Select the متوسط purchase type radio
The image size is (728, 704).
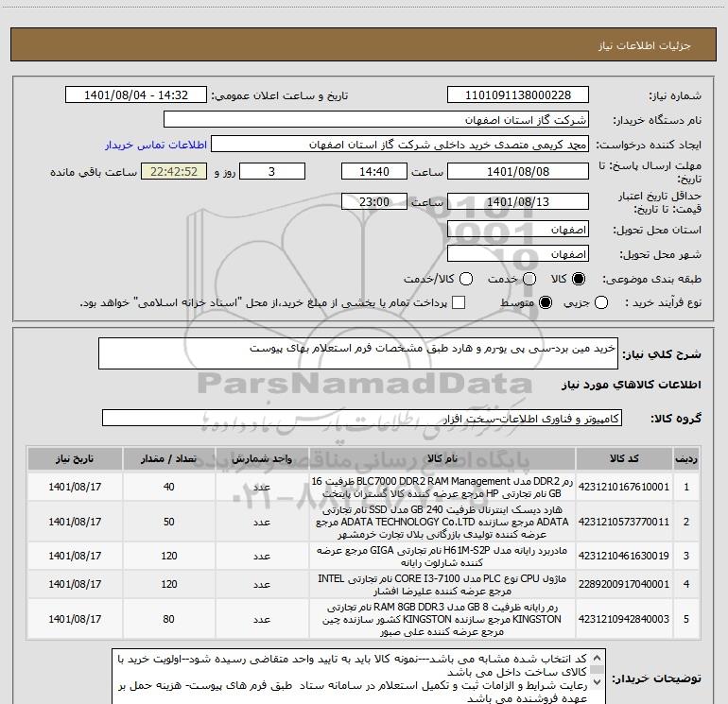click(x=546, y=303)
